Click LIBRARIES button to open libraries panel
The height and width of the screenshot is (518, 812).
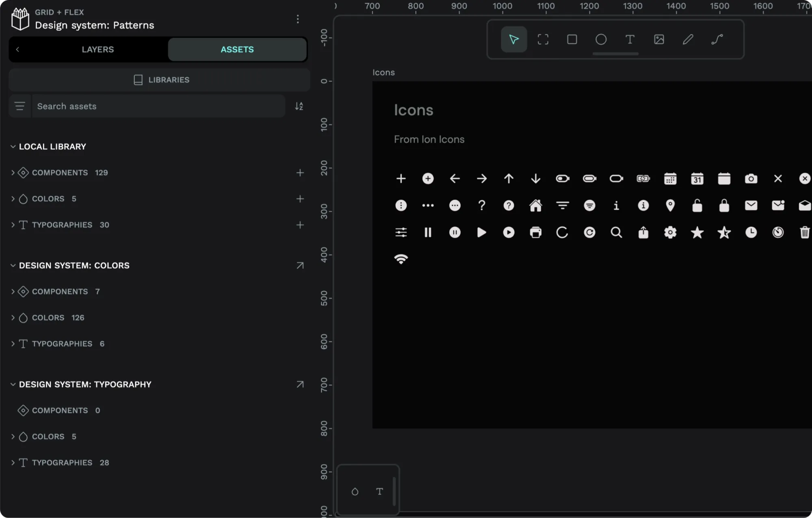(x=159, y=79)
